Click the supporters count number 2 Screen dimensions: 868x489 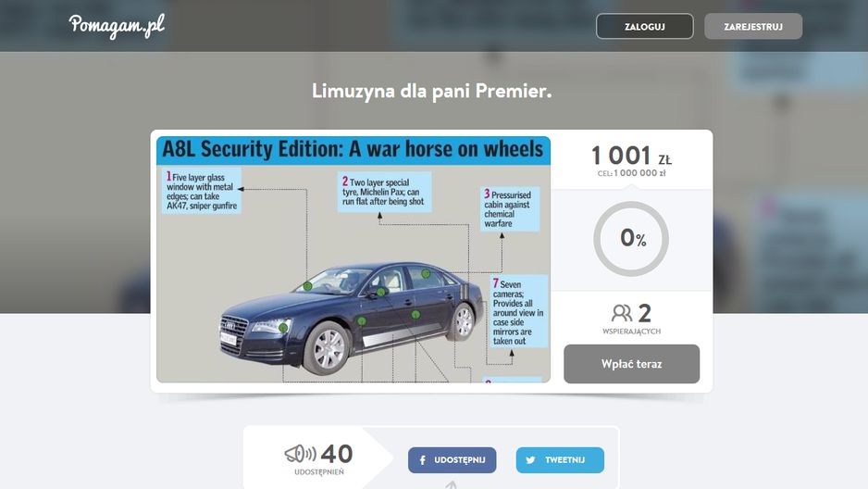(644, 313)
